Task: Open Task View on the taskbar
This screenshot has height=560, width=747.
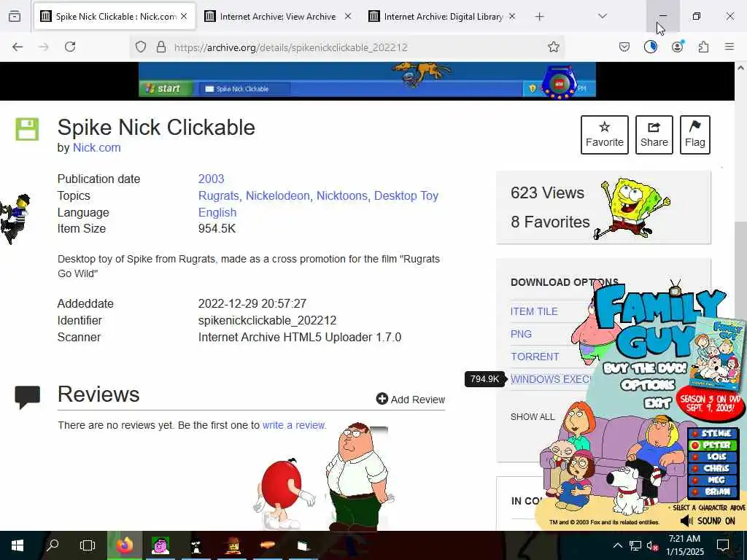Action: tap(88, 545)
